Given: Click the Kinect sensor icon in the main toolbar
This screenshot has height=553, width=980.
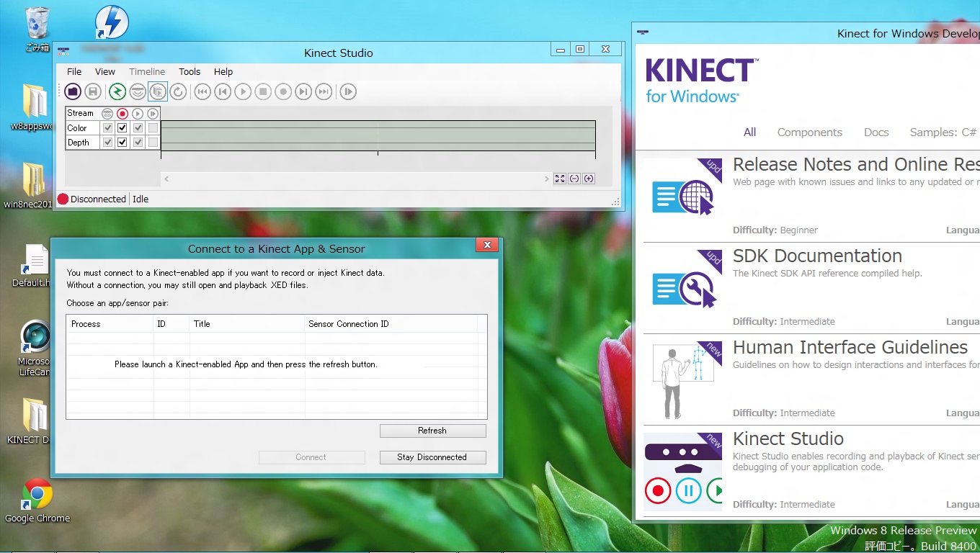Looking at the screenshot, I should tap(138, 91).
